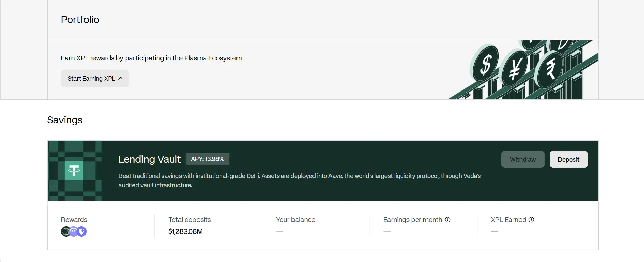Open the XPL Earned info tooltip
The height and width of the screenshot is (262, 644).
pyautogui.click(x=531, y=220)
